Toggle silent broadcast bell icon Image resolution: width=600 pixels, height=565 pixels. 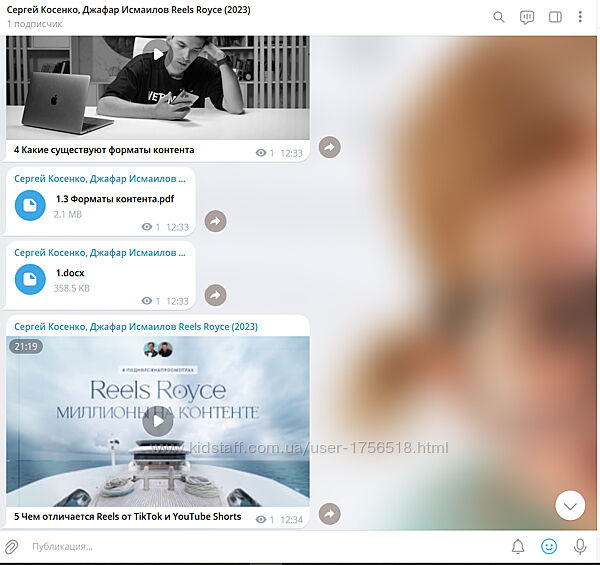coord(518,547)
